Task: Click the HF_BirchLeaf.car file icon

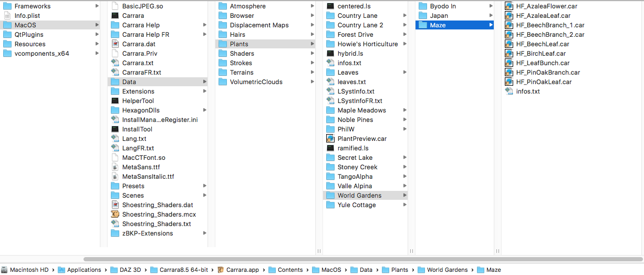Action: (x=508, y=54)
